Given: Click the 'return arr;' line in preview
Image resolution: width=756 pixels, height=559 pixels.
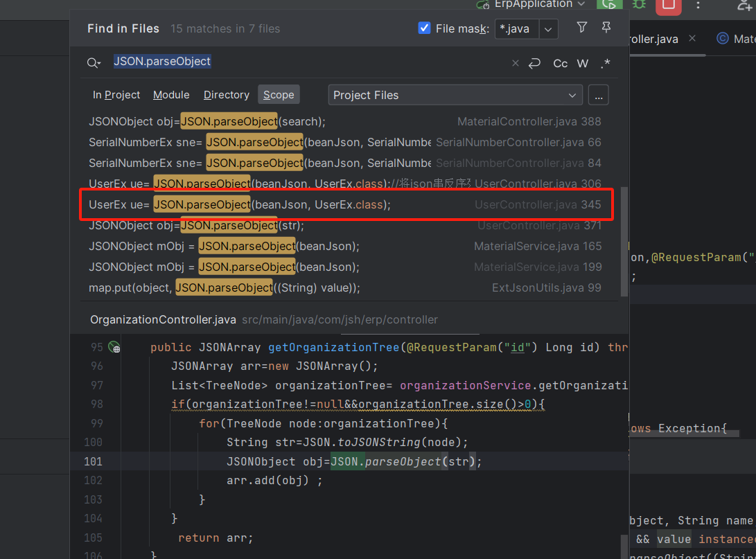Looking at the screenshot, I should (x=216, y=538).
